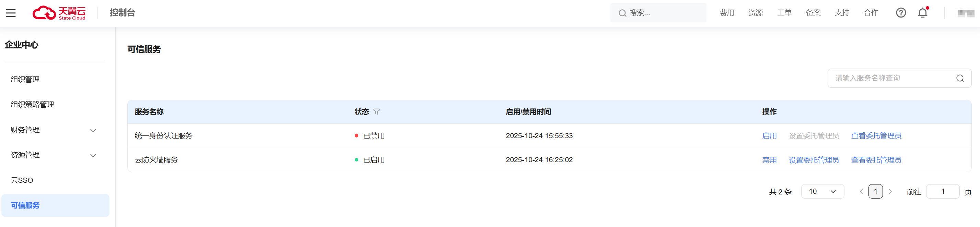The height and width of the screenshot is (227, 980).
Task: Go to the previous page arrow
Action: tap(861, 192)
